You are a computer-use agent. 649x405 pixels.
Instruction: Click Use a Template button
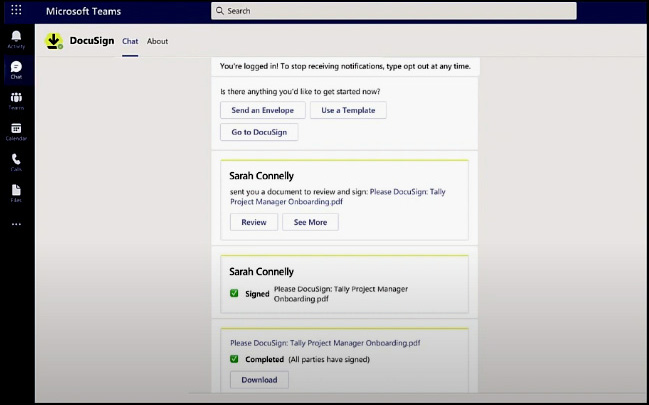(348, 110)
